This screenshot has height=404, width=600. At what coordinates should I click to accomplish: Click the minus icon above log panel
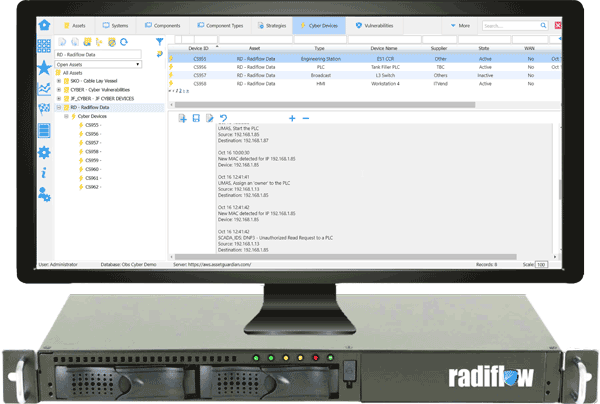click(306, 118)
